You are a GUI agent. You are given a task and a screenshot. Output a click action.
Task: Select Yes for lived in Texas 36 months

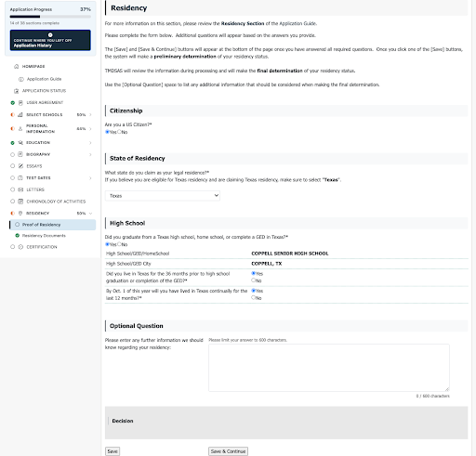254,273
